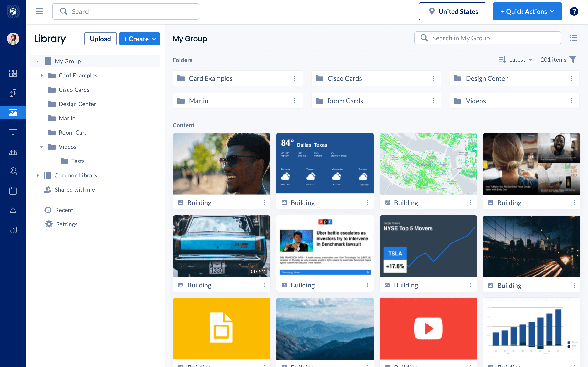Open options for Cisco Cards folder
The width and height of the screenshot is (588, 367).
tap(433, 78)
